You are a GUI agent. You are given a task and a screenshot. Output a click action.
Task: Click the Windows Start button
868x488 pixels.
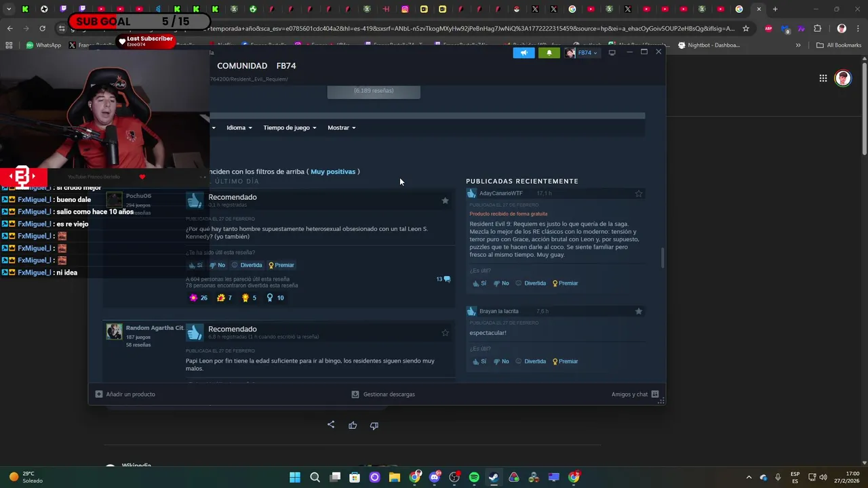coord(295,477)
